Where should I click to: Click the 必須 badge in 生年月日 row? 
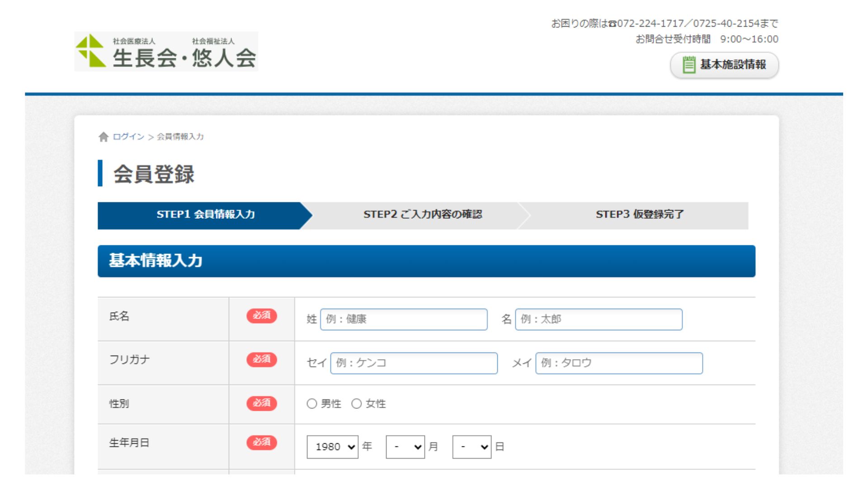[x=261, y=442]
